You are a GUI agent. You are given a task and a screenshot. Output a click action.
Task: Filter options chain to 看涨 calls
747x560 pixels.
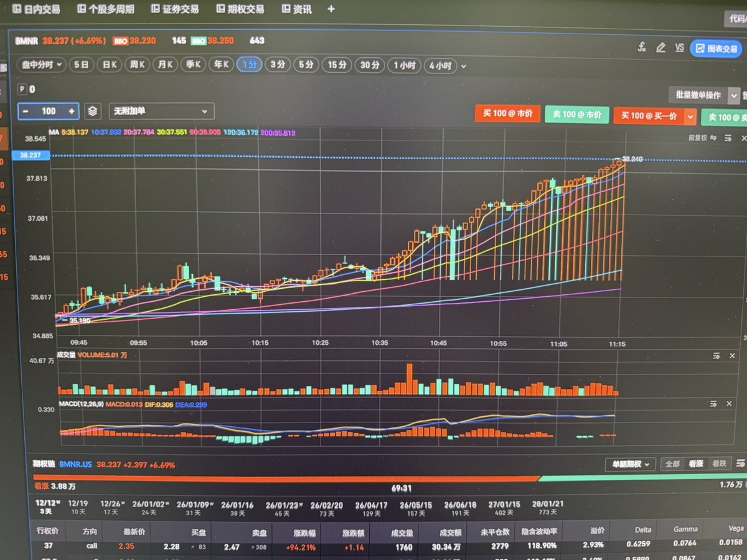(695, 464)
